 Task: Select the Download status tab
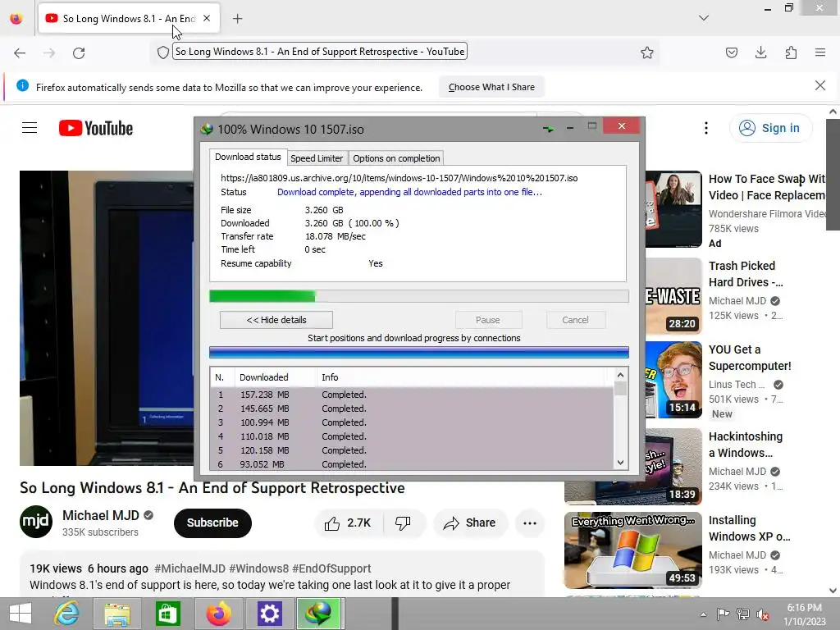(248, 157)
